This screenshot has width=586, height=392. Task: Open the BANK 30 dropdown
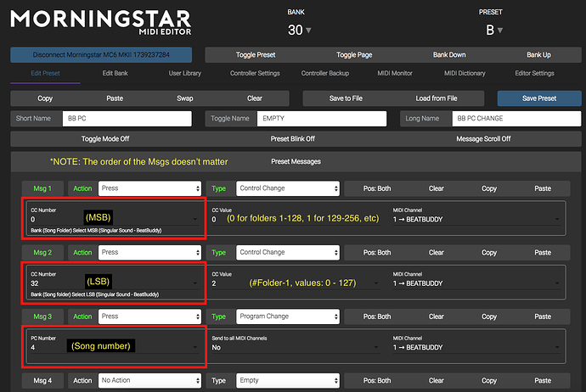coord(299,30)
